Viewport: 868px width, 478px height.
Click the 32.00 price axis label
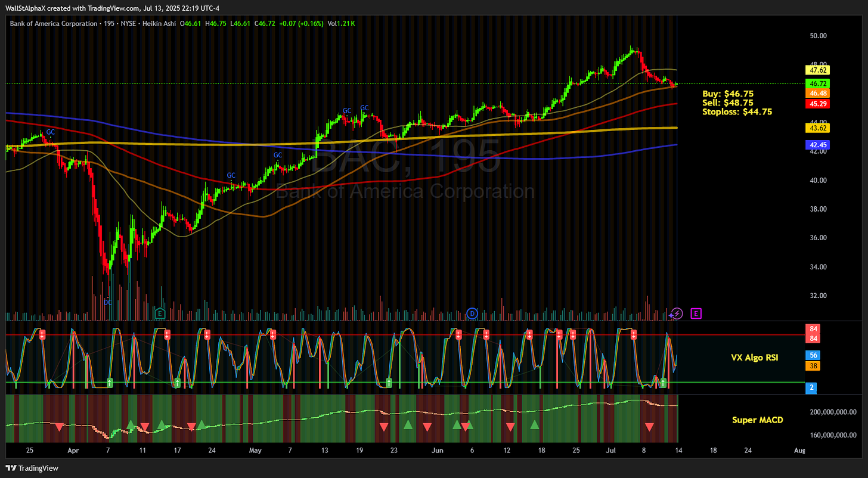[818, 295]
